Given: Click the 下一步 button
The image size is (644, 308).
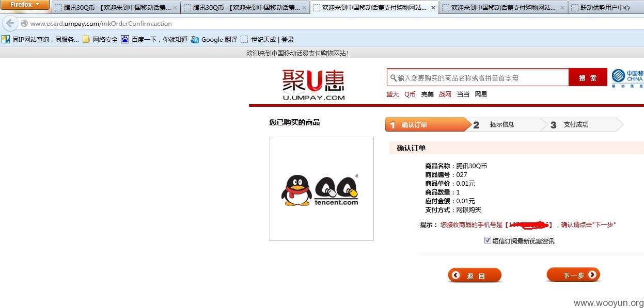Looking at the screenshot, I should click(573, 275).
